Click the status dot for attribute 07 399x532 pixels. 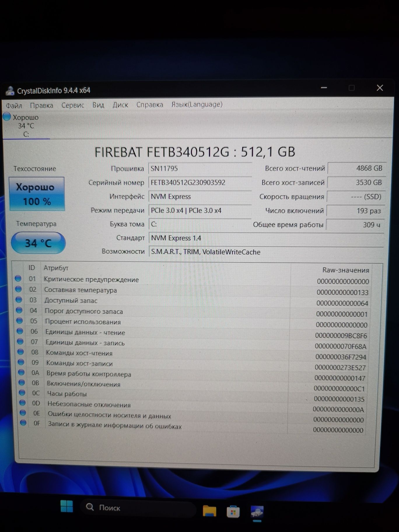click(x=20, y=341)
